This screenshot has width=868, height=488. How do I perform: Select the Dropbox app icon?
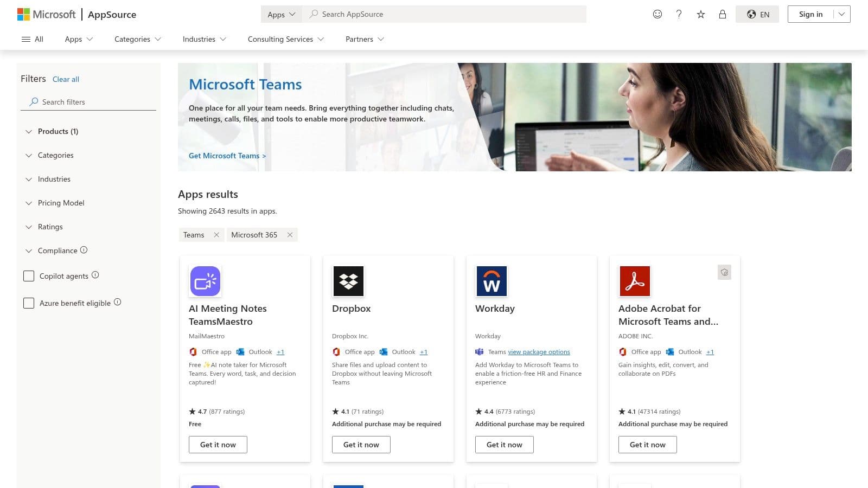[x=348, y=281]
